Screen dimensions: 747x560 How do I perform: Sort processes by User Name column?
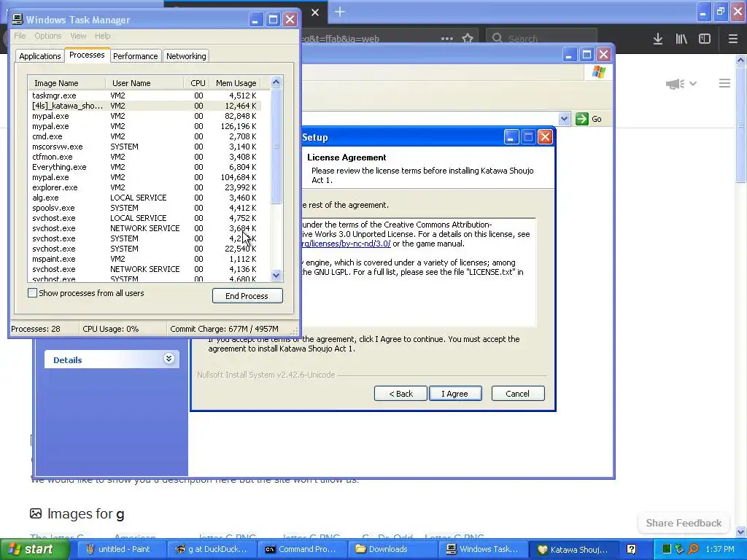(144, 83)
